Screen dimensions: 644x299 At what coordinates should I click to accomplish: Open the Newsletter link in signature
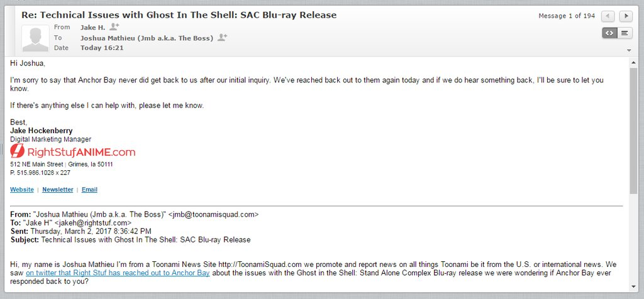[57, 190]
